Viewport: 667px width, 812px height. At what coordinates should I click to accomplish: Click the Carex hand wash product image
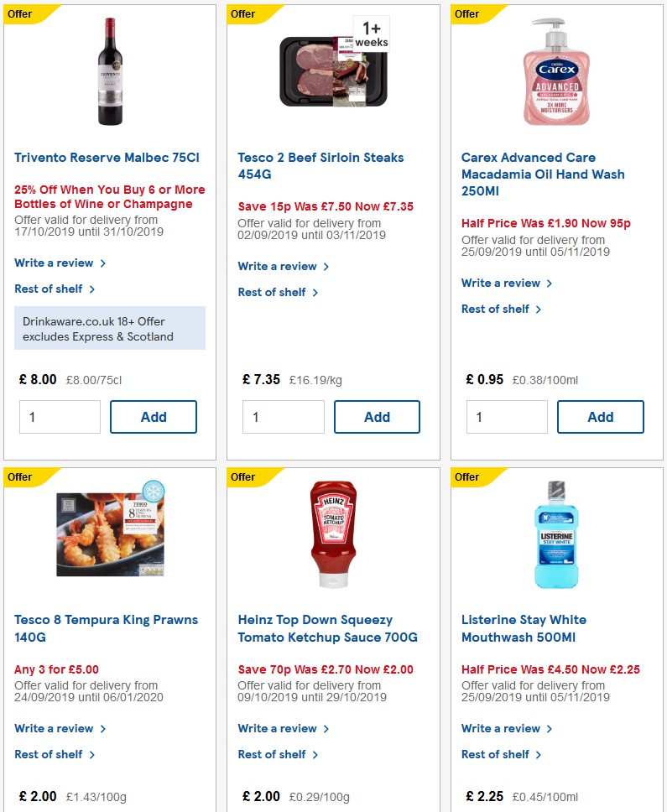pyautogui.click(x=556, y=71)
